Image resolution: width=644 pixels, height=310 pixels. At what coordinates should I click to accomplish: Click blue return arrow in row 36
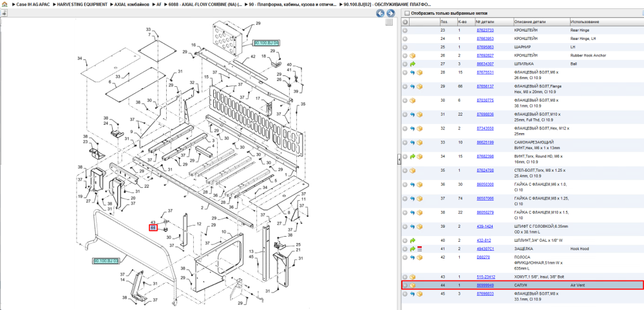click(x=413, y=185)
